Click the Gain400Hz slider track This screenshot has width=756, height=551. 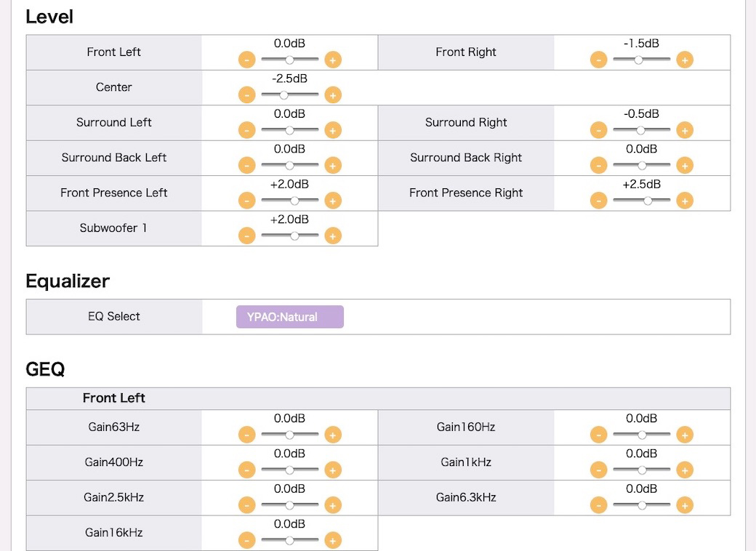tap(290, 470)
